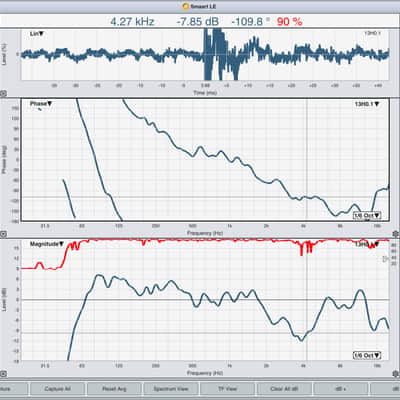Click the Smaart LE app icon in title bar
This screenshot has width=400, height=400.
pos(186,6)
